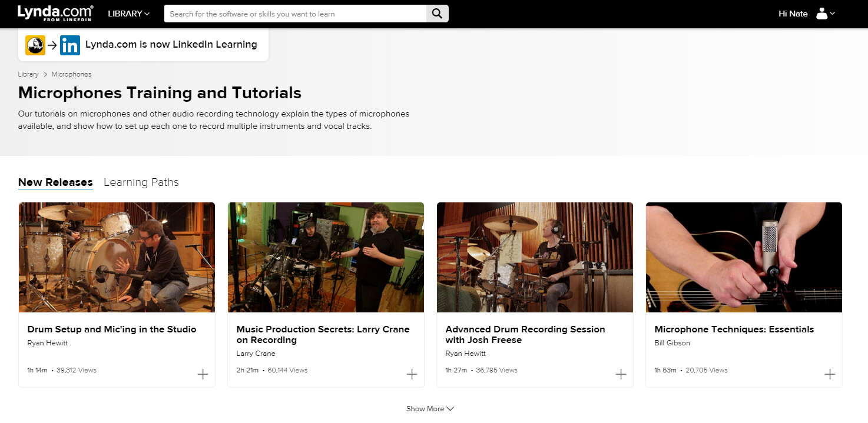Click the Microphones breadcrumb link
The image size is (868, 423).
pyautogui.click(x=71, y=74)
